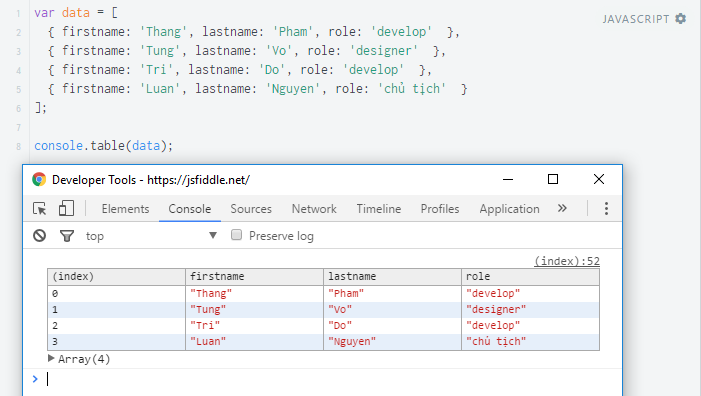Open the top execution context dropdown

[151, 236]
